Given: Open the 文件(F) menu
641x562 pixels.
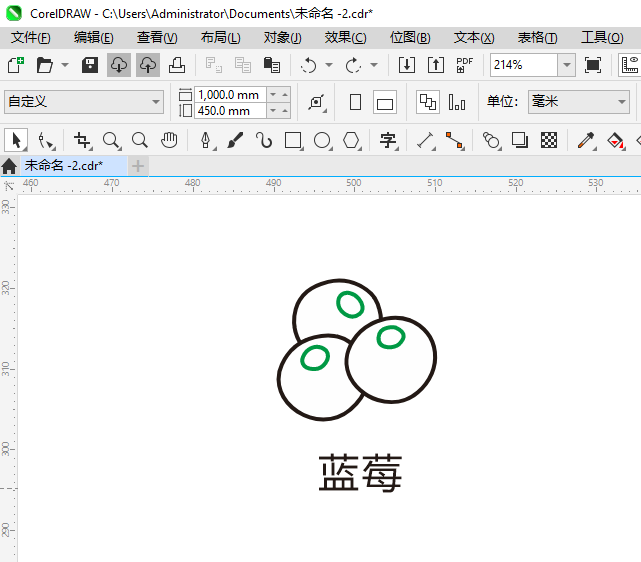Looking at the screenshot, I should [30, 37].
